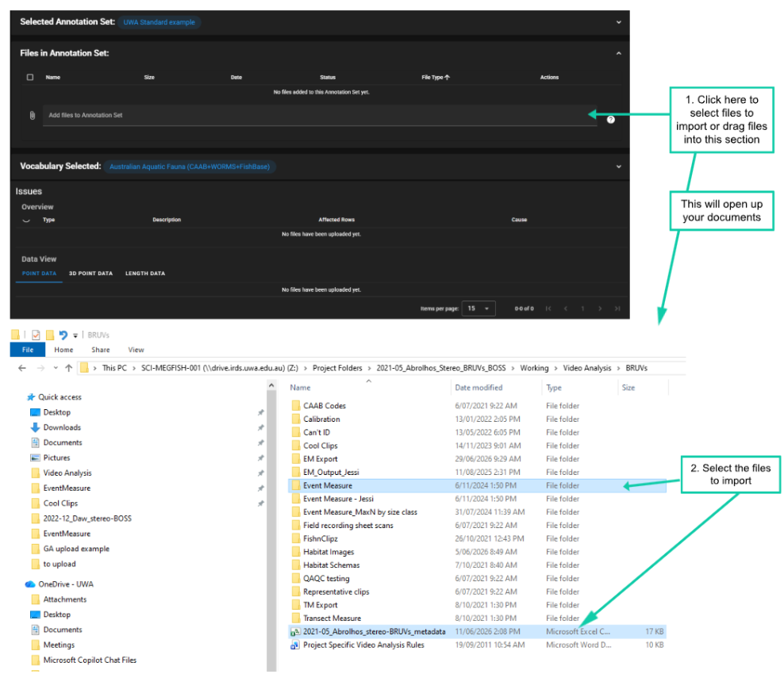The height and width of the screenshot is (674, 784).
Task: Switch to the 3D Point Data tab
Action: (x=90, y=274)
